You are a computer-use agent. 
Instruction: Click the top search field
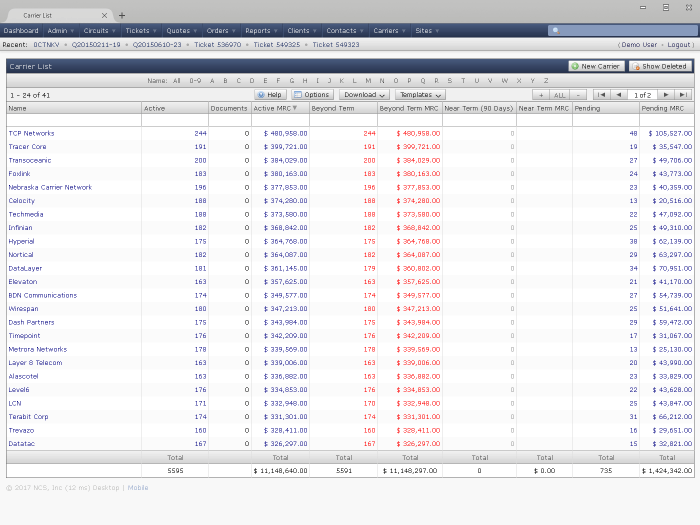620,31
